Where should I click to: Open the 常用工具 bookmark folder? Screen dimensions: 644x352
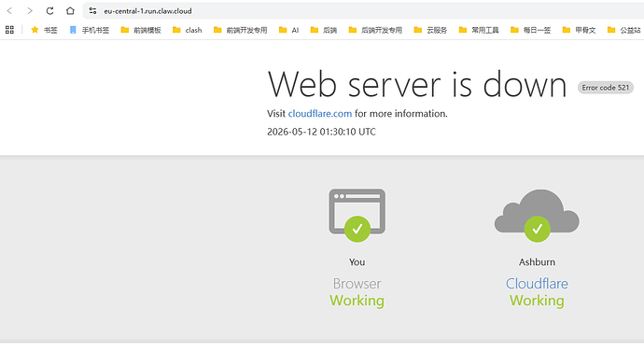tap(479, 30)
